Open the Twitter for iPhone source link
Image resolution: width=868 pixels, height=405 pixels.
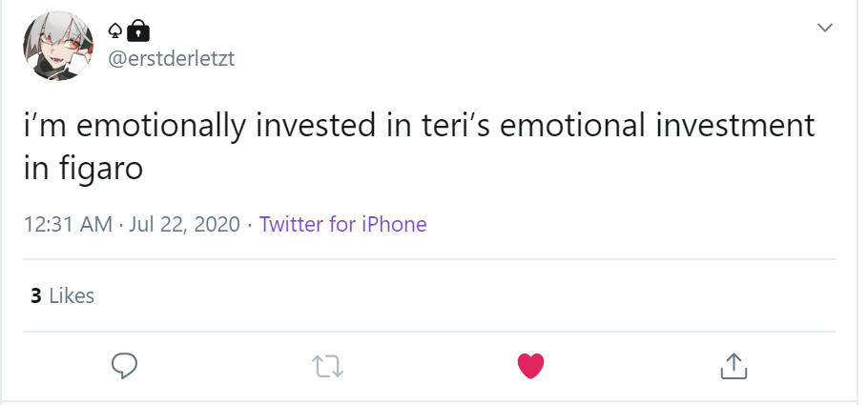tap(342, 225)
